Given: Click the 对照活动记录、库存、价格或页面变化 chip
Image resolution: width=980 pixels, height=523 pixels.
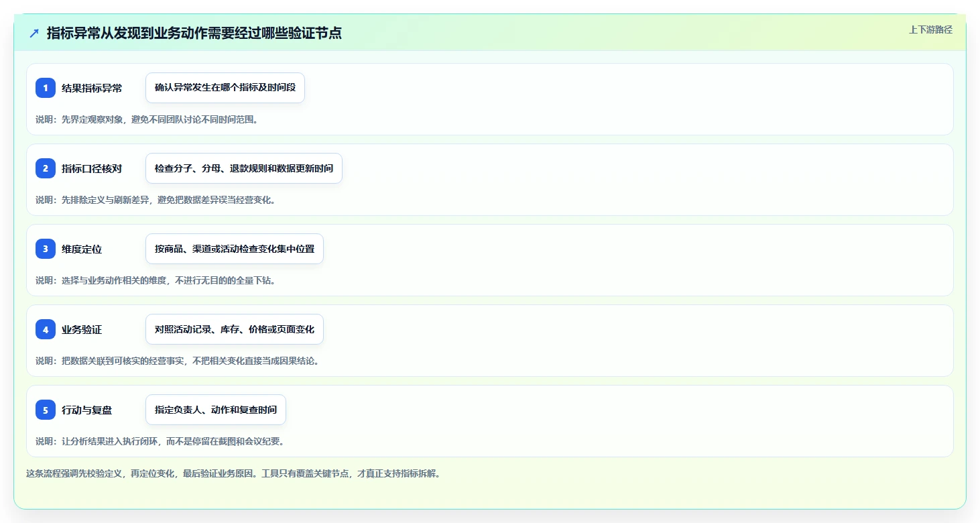Looking at the screenshot, I should pos(235,329).
